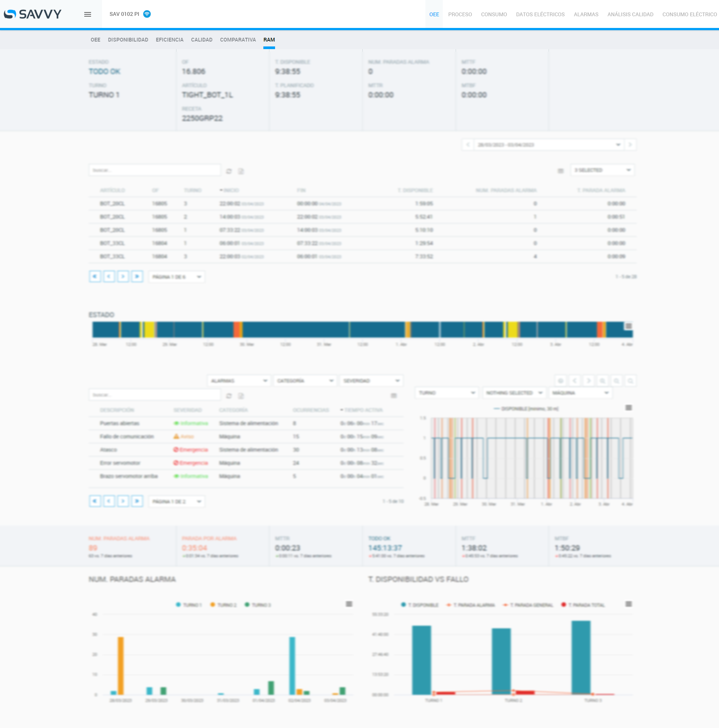Toggle T. DISPONIBLE series in legend
Screen dimensions: 719x728
(x=420, y=605)
